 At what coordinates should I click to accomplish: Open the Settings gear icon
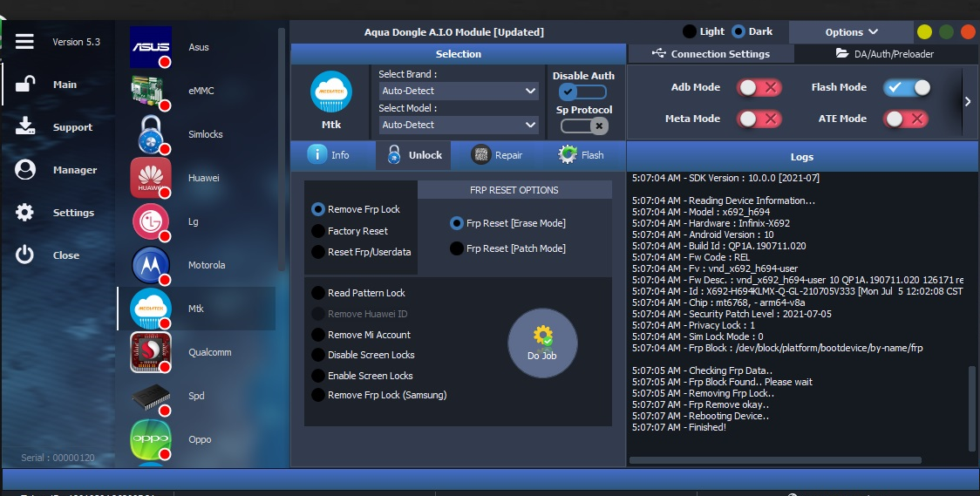point(24,213)
